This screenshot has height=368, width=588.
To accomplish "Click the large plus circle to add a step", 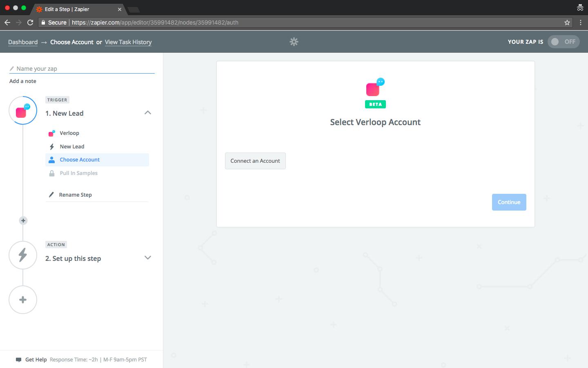I will tap(23, 299).
